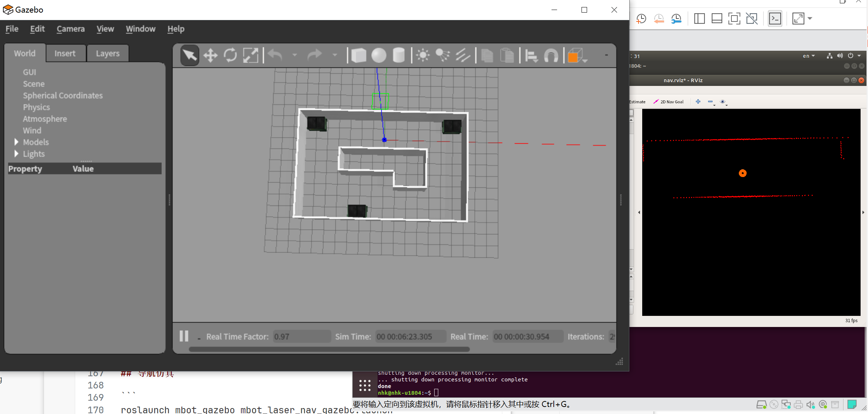Open the Ubuntu power menu

854,56
